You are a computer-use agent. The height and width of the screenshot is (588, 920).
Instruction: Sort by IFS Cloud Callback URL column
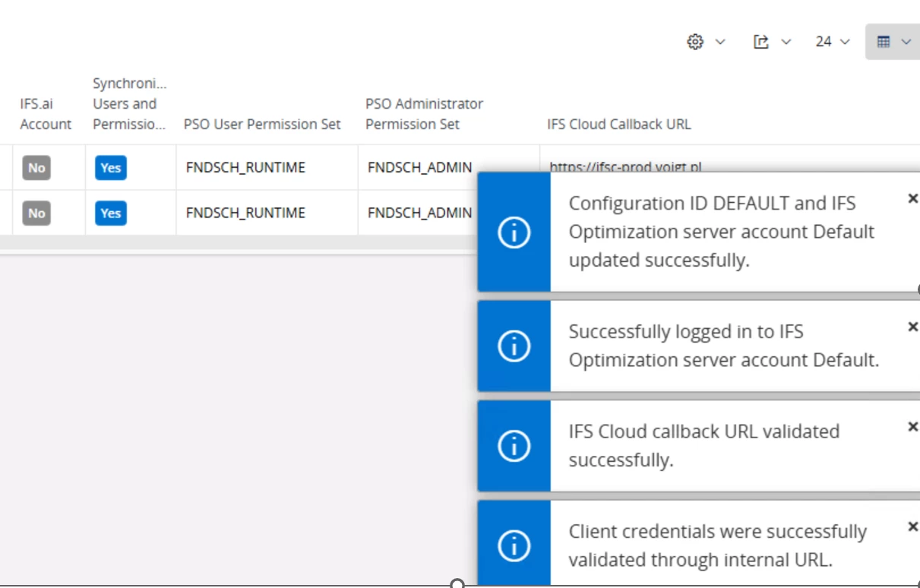[618, 124]
